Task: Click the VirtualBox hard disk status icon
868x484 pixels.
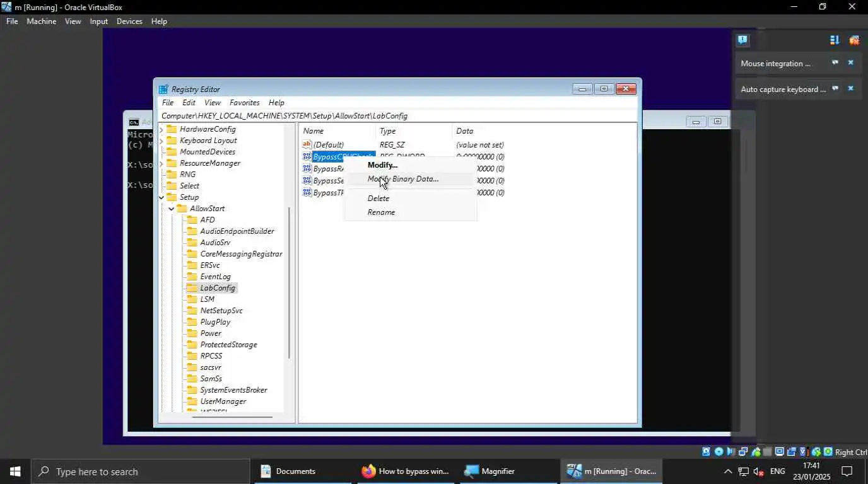Action: click(706, 452)
